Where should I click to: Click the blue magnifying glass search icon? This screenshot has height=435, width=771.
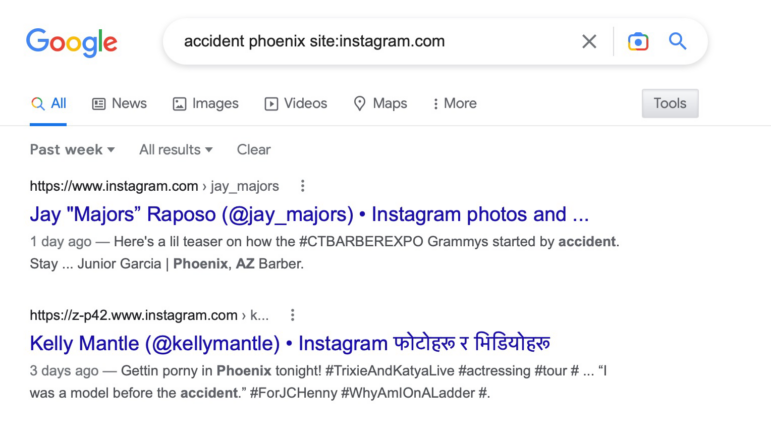678,41
